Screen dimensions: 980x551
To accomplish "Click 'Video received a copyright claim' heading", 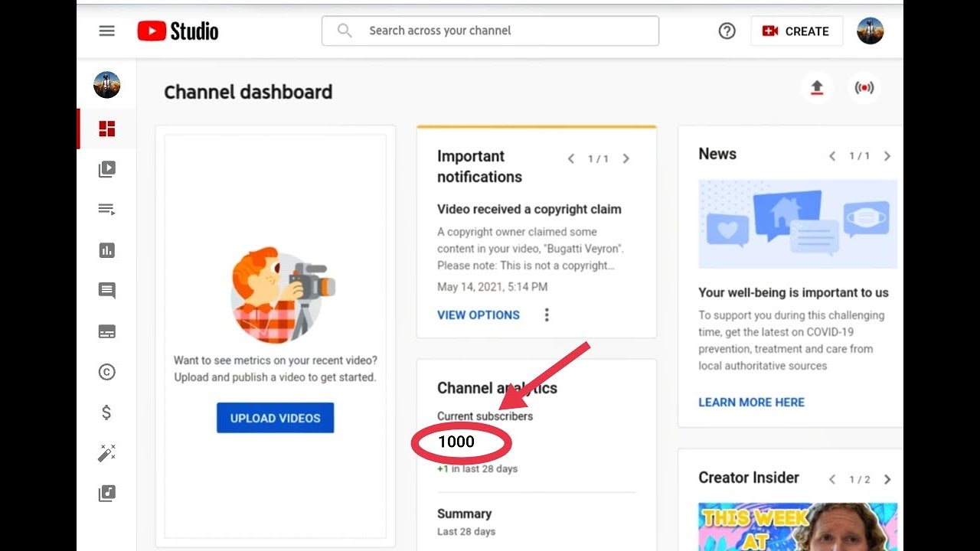I will 529,209.
